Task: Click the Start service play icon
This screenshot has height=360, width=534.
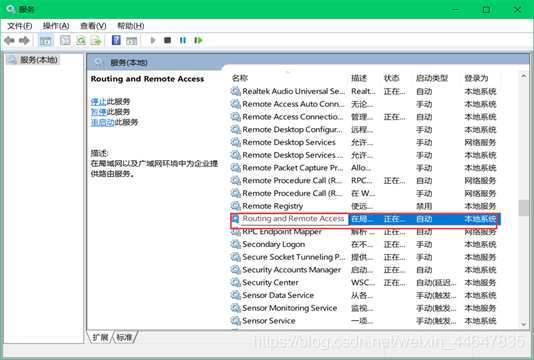Action: (x=153, y=40)
